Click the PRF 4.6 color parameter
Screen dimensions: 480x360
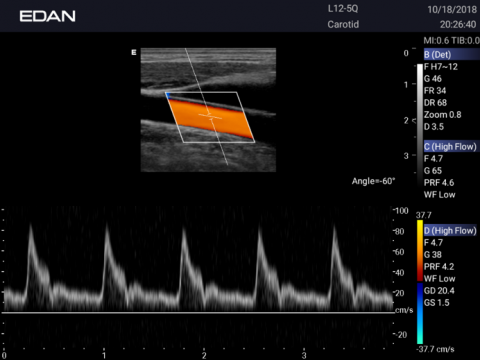[x=439, y=183]
